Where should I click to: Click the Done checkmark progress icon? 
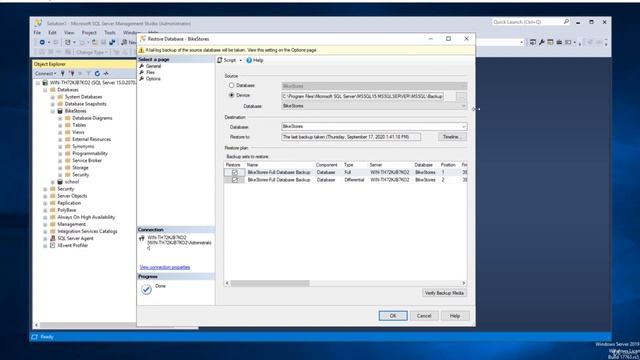[146, 289]
